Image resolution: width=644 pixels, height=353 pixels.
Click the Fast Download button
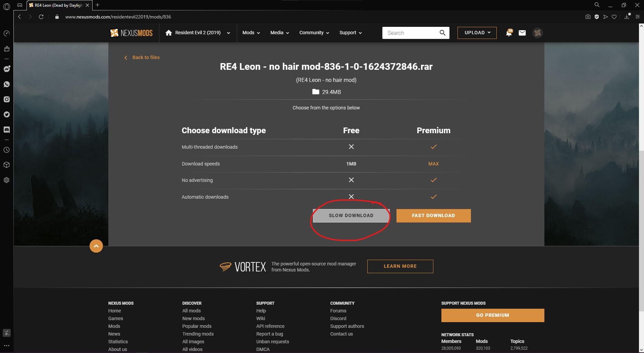point(433,216)
